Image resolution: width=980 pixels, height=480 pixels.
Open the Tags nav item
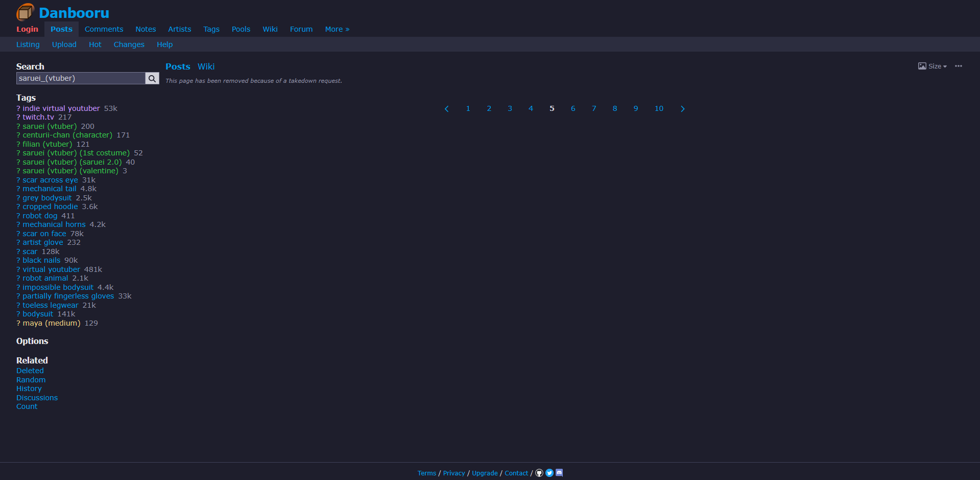click(211, 29)
